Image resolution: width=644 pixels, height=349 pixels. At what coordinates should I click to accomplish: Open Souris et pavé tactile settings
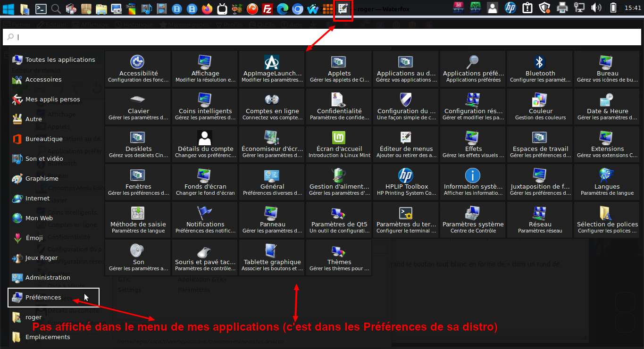(205, 257)
